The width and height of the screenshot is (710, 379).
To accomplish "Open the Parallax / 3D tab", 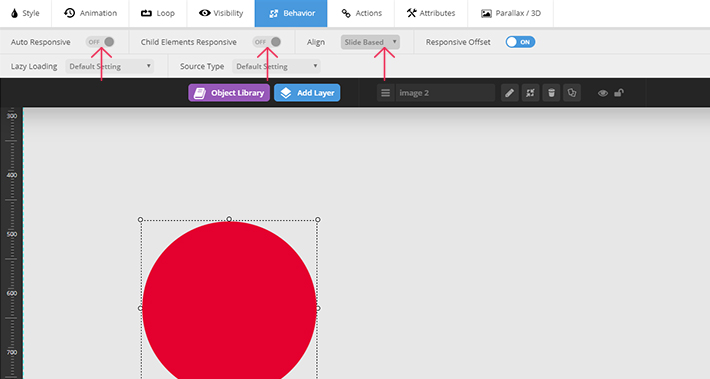I will coord(511,13).
